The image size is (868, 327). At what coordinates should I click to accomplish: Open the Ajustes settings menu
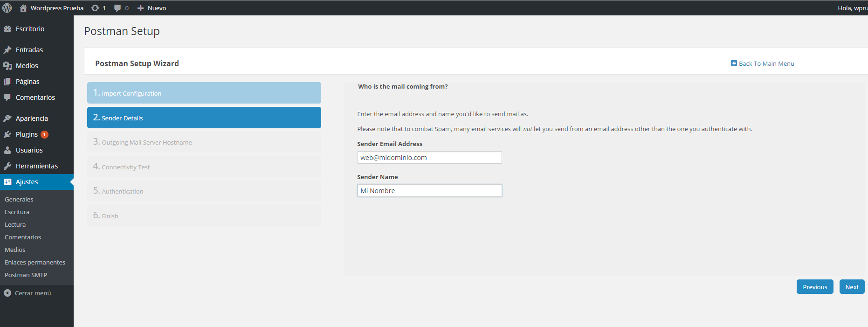(x=37, y=182)
